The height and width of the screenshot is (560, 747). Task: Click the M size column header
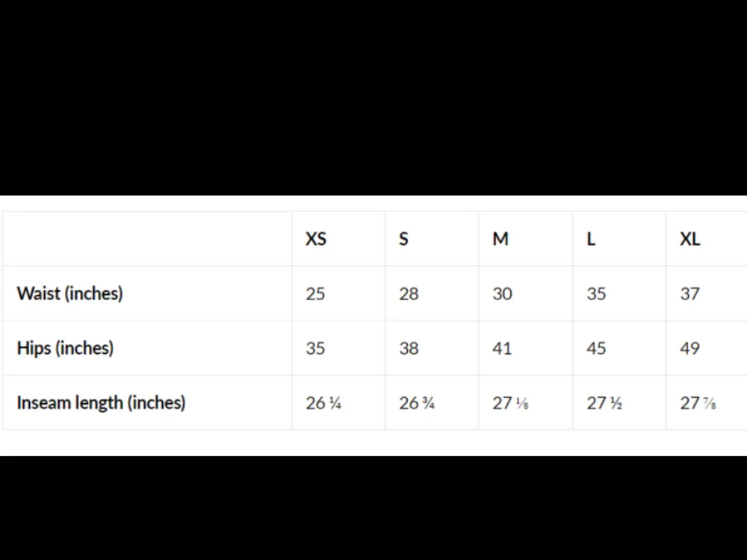pos(500,239)
